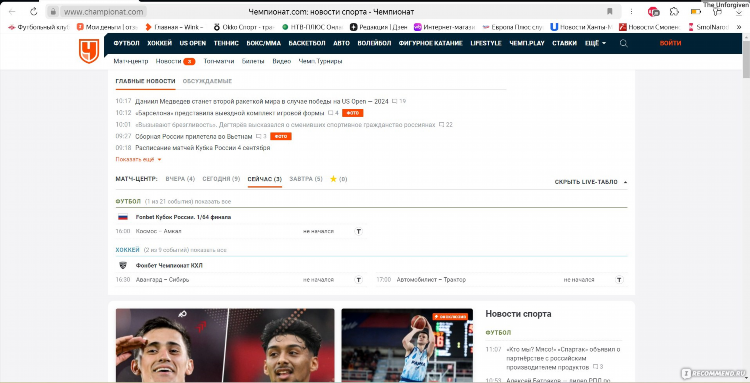This screenshot has height=383, width=750.
Task: Open the three-dot menu in the address bar
Action: click(632, 11)
